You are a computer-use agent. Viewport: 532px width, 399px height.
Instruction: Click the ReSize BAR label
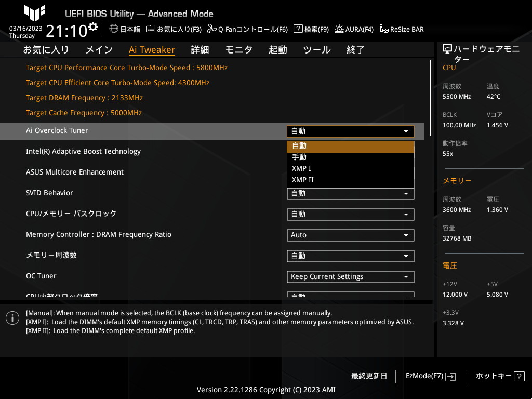click(x=407, y=29)
